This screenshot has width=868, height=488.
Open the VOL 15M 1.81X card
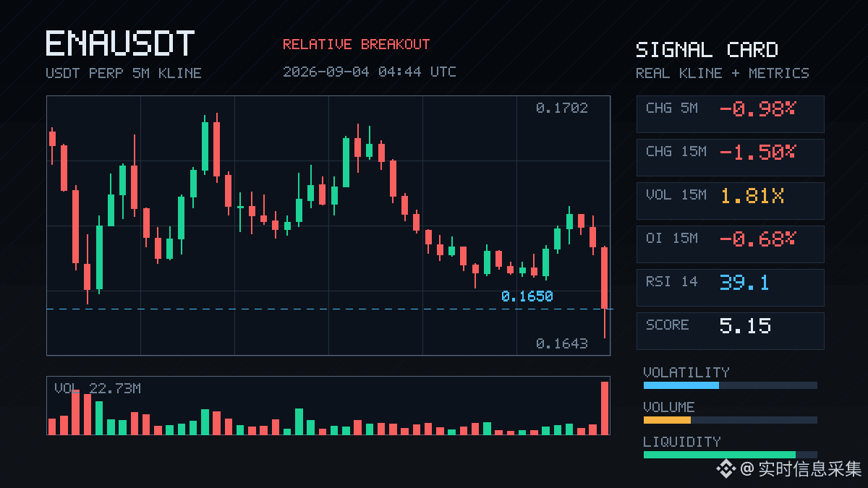[730, 200]
